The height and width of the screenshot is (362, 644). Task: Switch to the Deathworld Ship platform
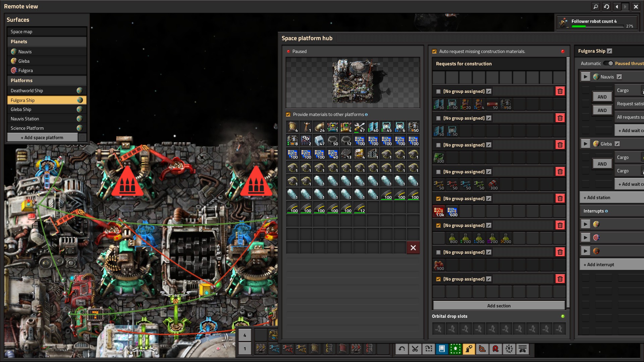point(47,90)
